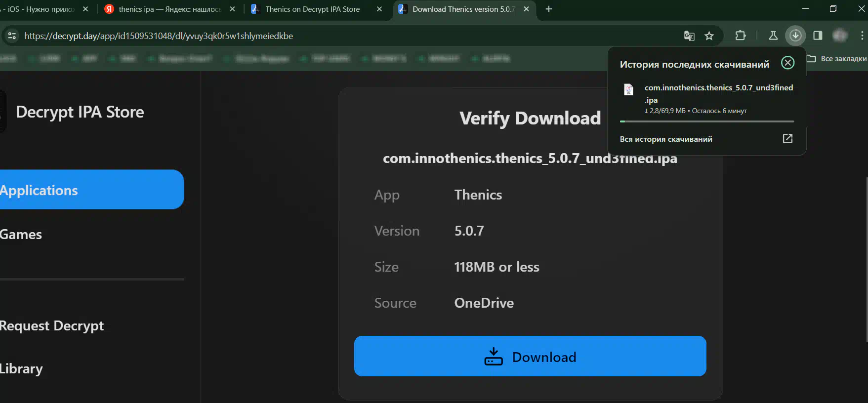Click the page's vertical scrollbar
The width and height of the screenshot is (868, 403).
pyautogui.click(x=866, y=259)
